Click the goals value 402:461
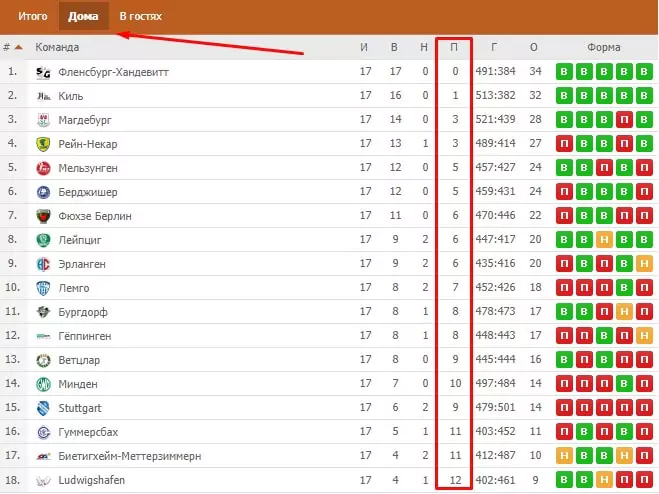 pyautogui.click(x=496, y=480)
